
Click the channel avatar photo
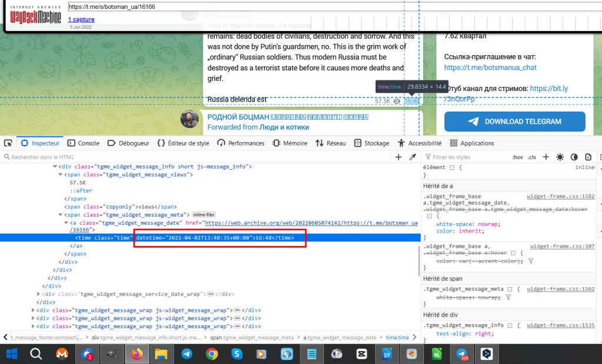(x=190, y=119)
